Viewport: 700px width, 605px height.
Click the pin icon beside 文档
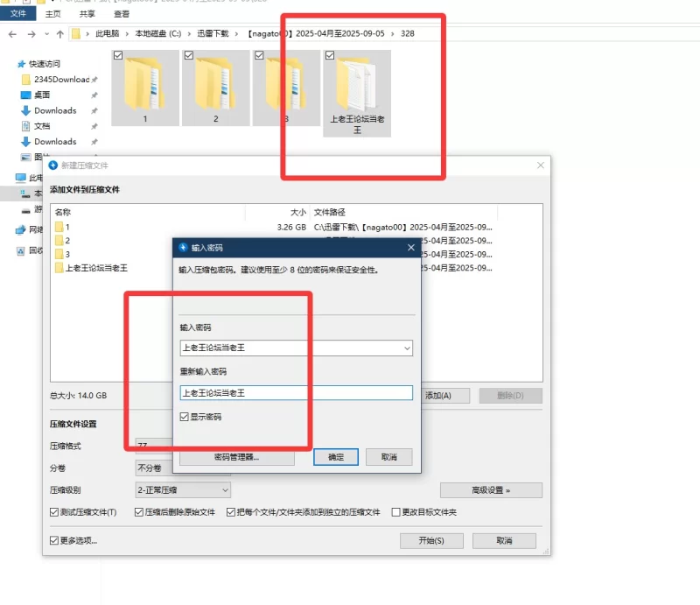click(94, 126)
